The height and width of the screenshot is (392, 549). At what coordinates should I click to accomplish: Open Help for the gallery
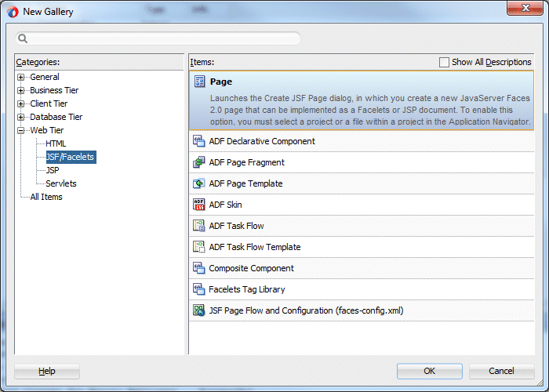[47, 371]
